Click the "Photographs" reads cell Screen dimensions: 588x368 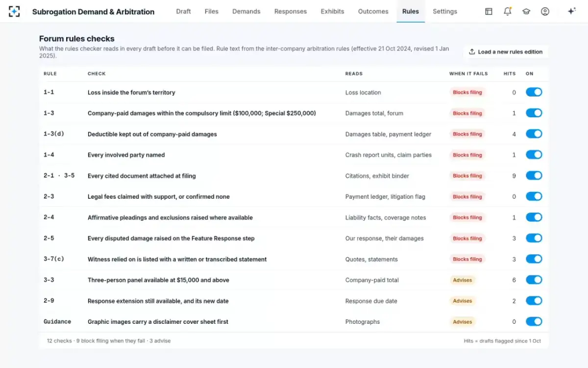pyautogui.click(x=363, y=321)
